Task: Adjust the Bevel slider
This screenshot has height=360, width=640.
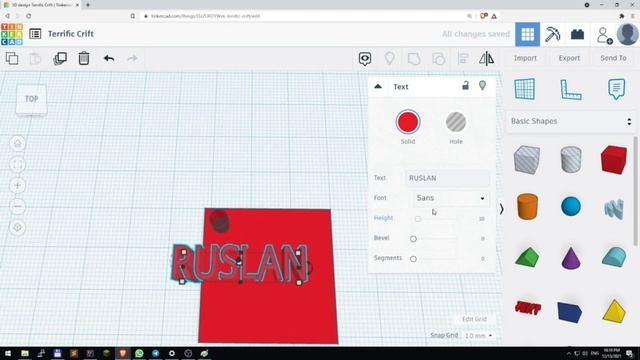Action: (413, 239)
